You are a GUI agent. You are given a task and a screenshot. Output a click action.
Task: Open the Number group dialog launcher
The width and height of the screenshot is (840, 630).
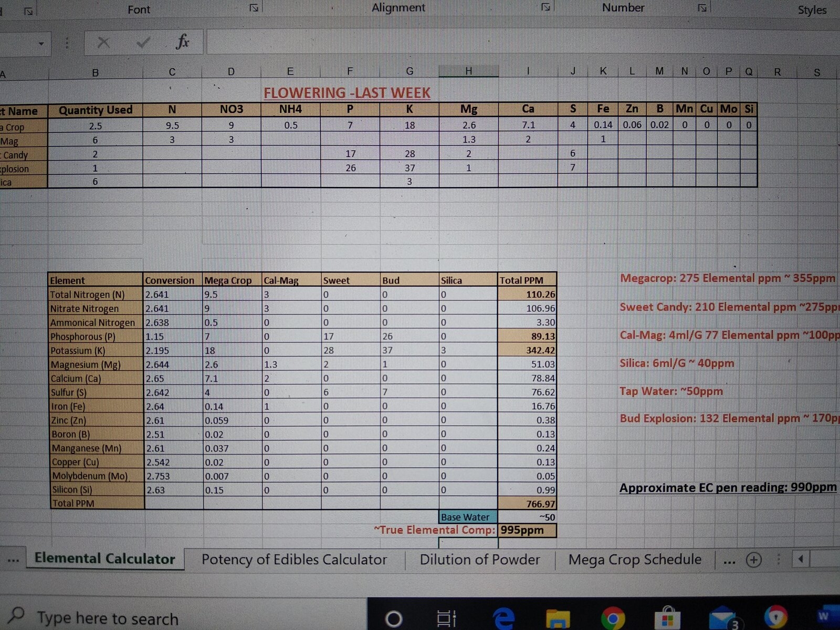click(702, 8)
